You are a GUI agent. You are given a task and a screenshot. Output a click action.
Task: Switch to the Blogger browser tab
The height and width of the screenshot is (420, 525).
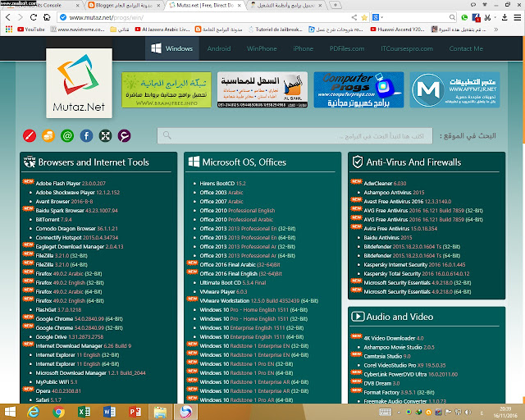coord(124,6)
